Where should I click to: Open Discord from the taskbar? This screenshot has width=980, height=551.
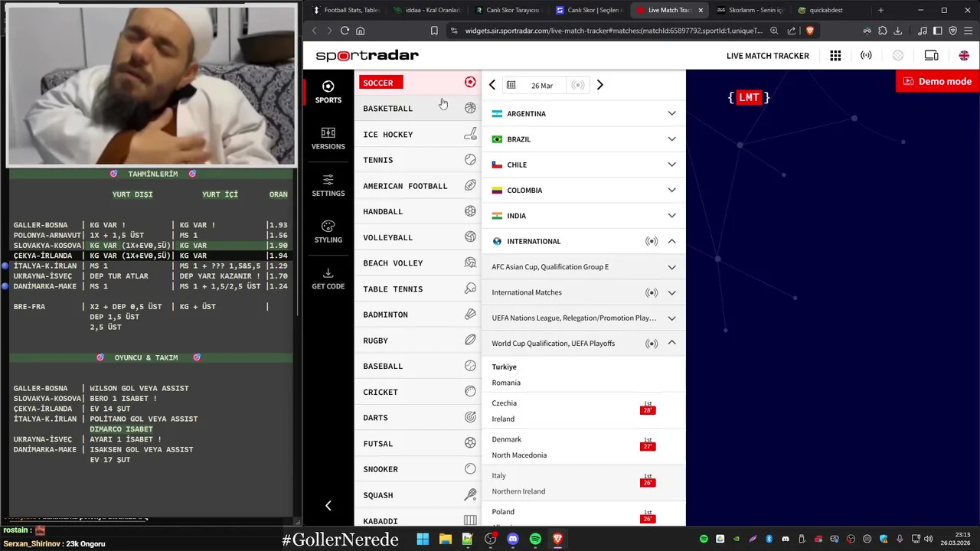click(x=512, y=539)
